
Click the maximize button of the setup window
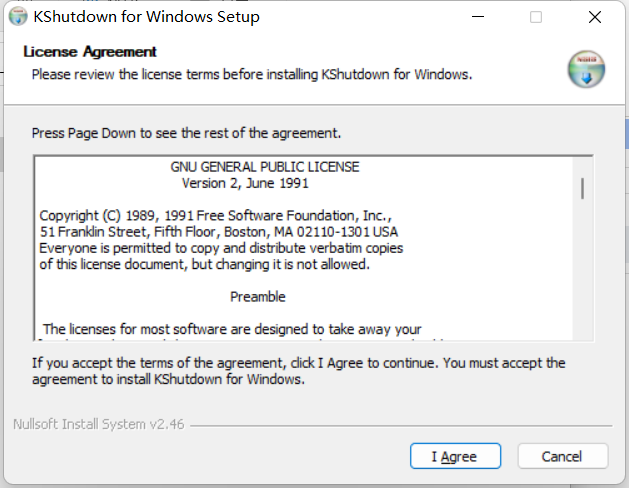[x=536, y=17]
